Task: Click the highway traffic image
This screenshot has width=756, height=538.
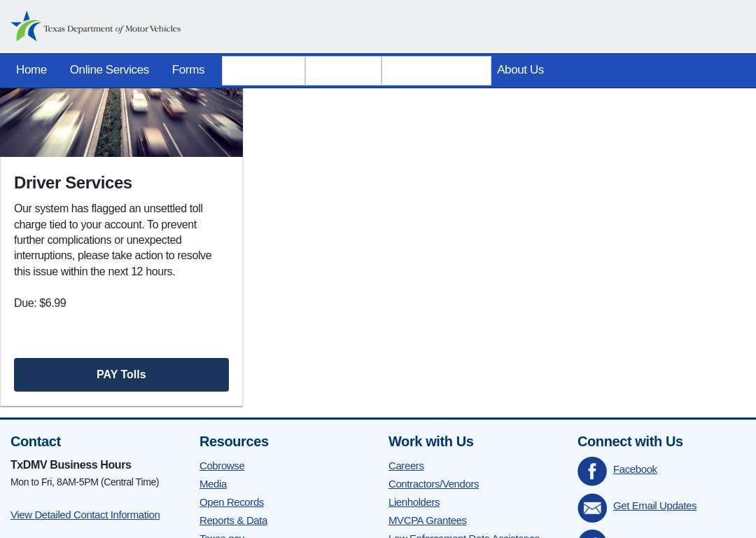Action: [121, 122]
